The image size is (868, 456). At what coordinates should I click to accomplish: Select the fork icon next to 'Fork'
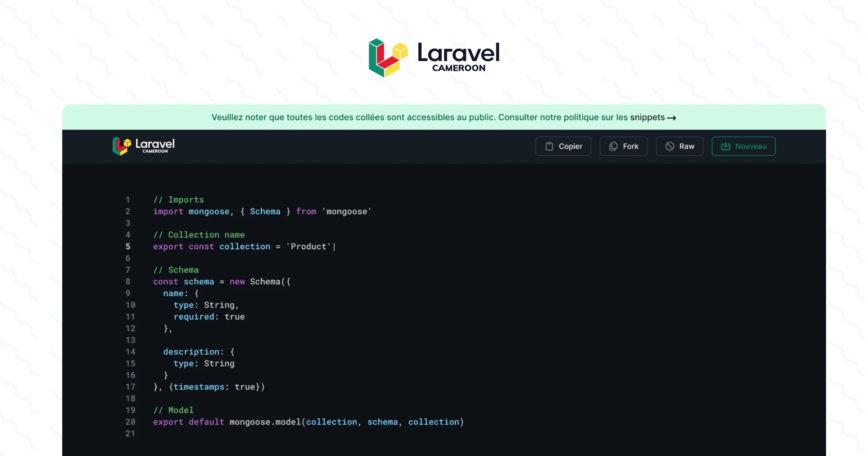(613, 146)
